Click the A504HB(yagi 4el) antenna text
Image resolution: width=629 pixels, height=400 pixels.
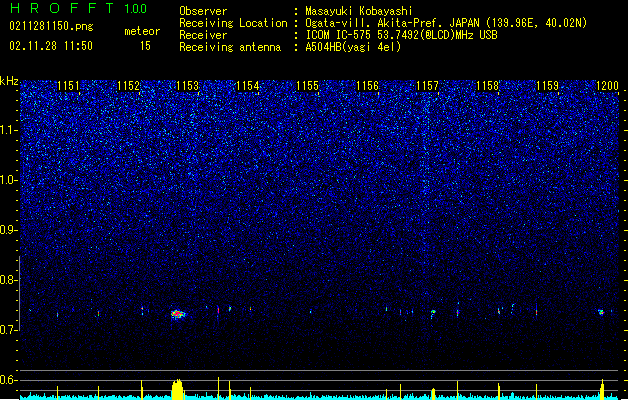pos(353,47)
